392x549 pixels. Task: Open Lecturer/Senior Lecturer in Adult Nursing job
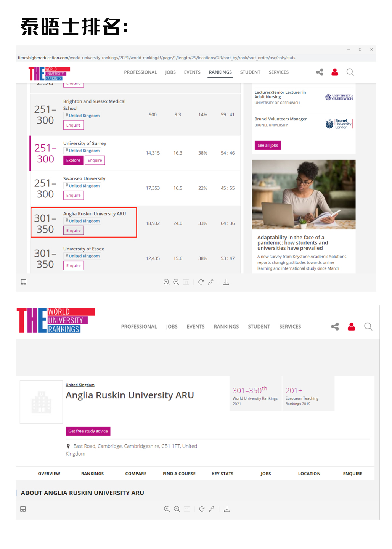pos(280,95)
